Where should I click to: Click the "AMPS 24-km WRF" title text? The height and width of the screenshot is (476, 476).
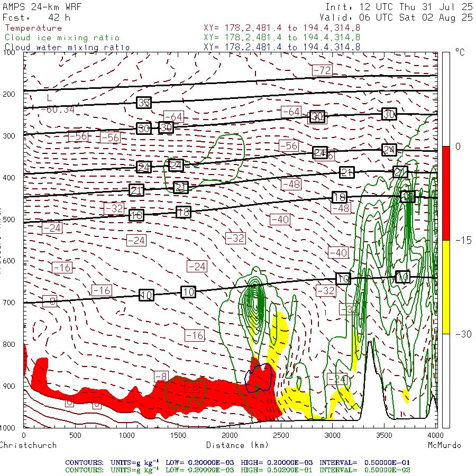[42, 7]
